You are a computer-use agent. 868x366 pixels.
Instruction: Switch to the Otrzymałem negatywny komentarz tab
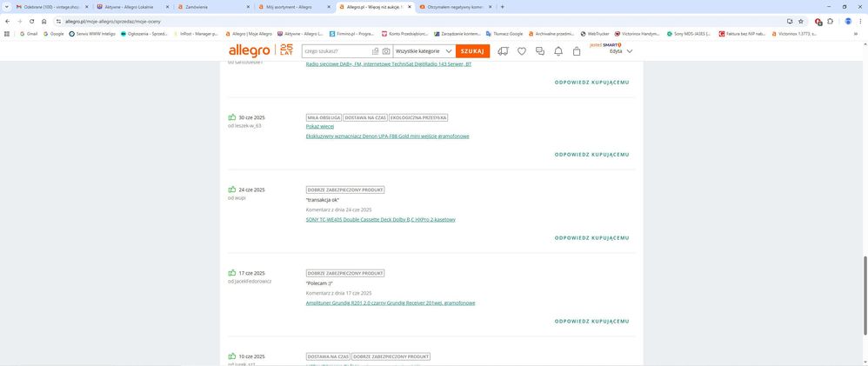(454, 7)
